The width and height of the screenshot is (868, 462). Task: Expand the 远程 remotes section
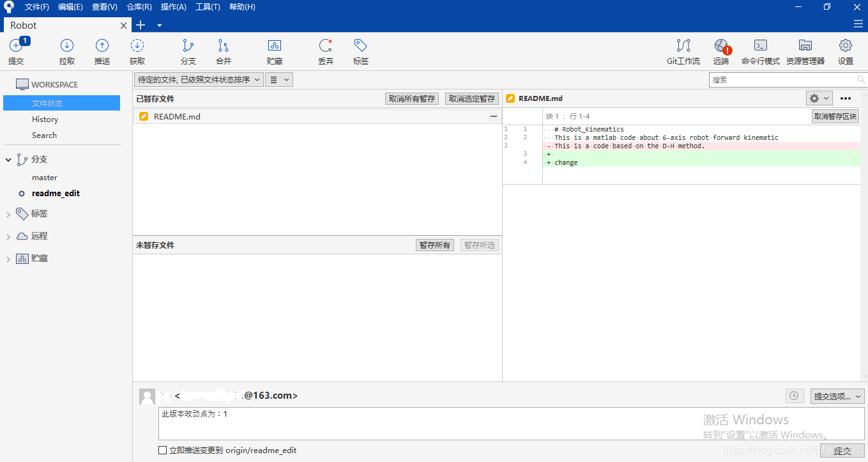click(x=8, y=236)
